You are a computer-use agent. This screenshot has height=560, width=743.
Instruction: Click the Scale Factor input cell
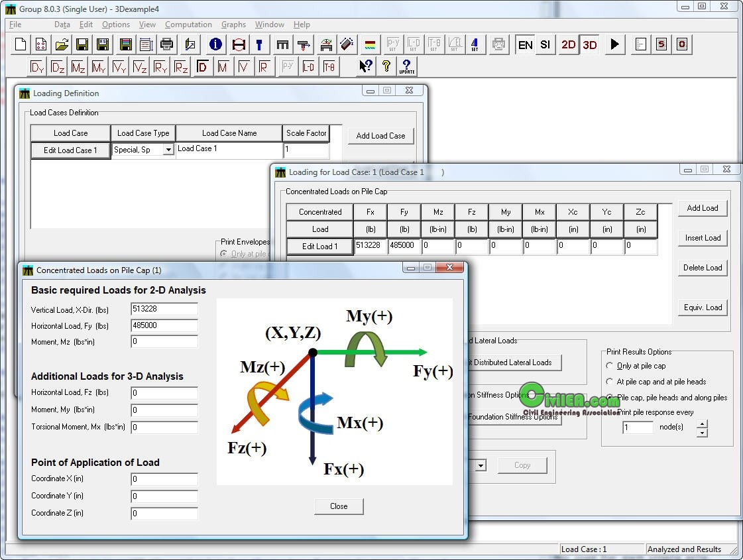(306, 150)
